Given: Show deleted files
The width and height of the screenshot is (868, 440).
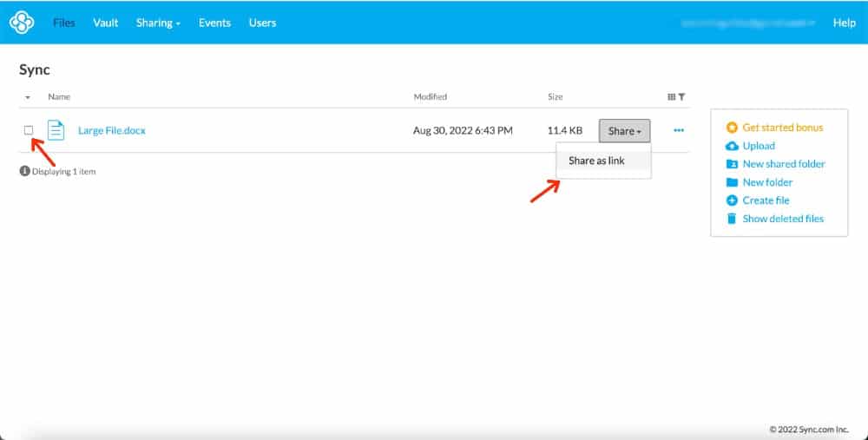Looking at the screenshot, I should click(783, 219).
